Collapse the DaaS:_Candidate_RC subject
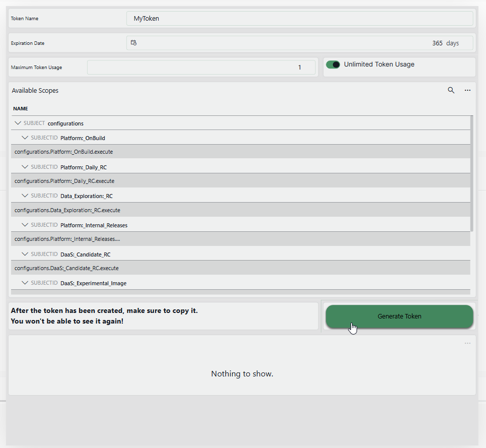The width and height of the screenshot is (486, 448). click(x=25, y=253)
